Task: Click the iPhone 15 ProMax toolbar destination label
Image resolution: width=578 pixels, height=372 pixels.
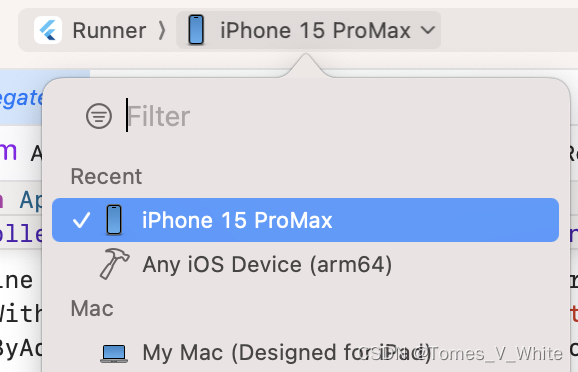Action: pos(316,30)
